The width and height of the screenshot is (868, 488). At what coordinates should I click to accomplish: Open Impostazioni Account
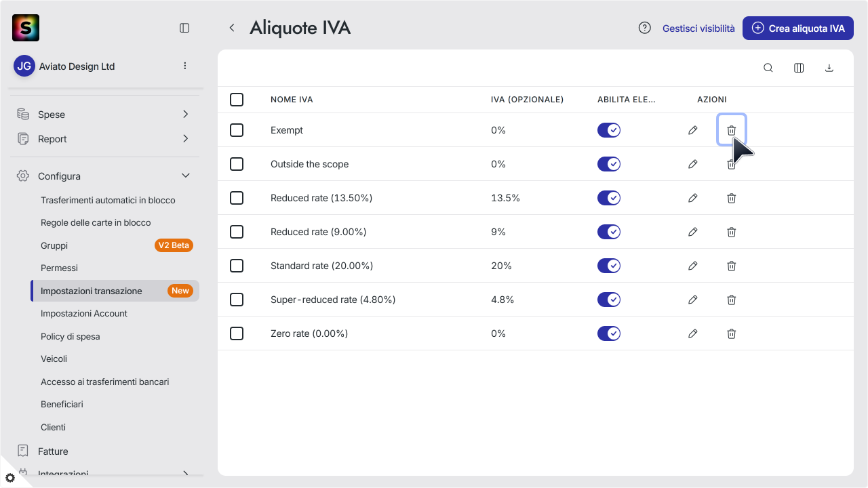click(84, 313)
